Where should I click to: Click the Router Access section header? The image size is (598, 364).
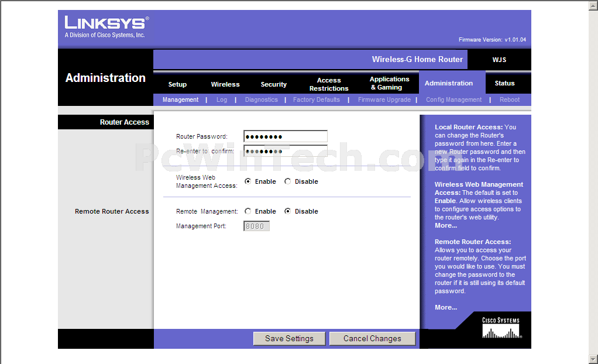point(124,122)
